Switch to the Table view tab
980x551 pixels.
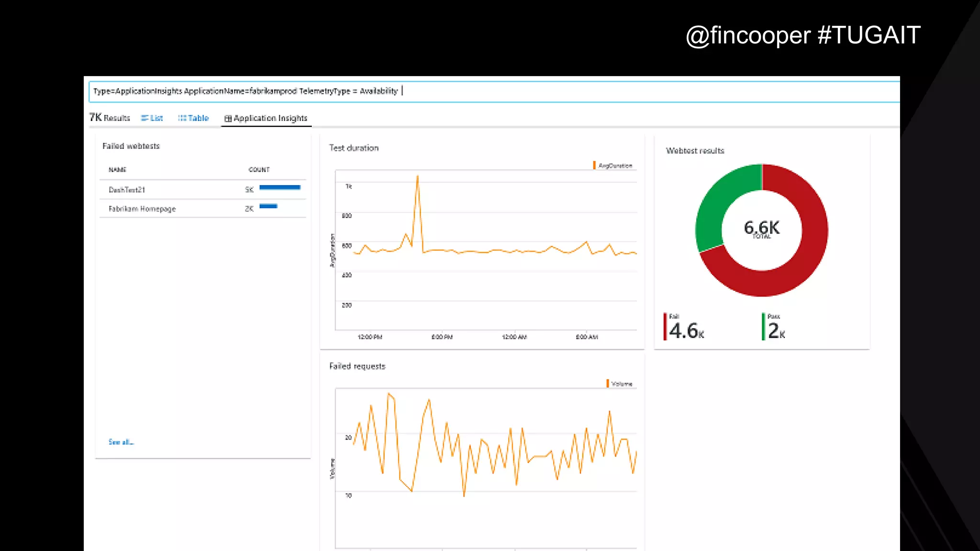tap(193, 118)
